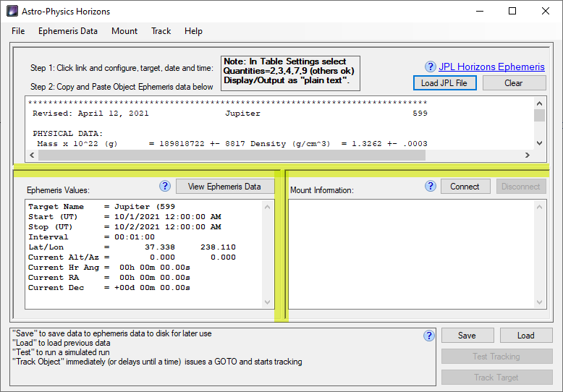
Task: Click the Save button
Action: (x=467, y=336)
